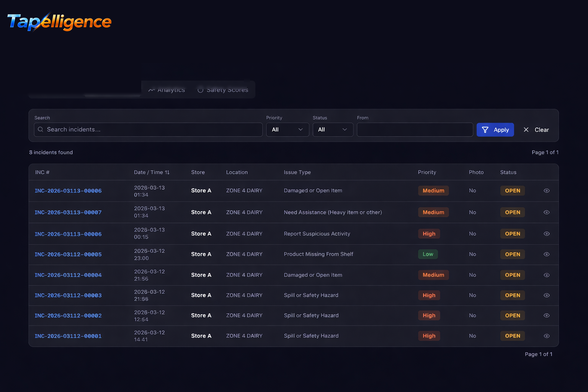Click the Priority column header in table
This screenshot has width=588, height=392.
(x=427, y=173)
